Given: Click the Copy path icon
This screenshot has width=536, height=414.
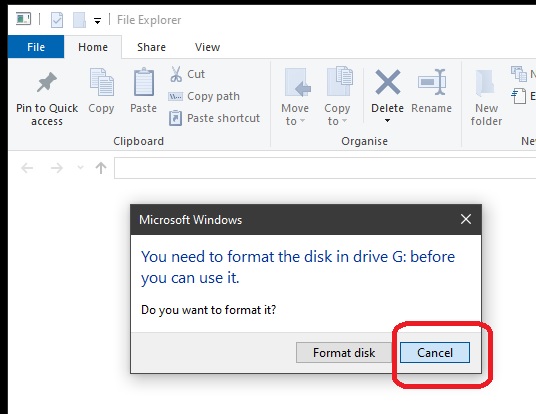Looking at the screenshot, I should click(175, 96).
